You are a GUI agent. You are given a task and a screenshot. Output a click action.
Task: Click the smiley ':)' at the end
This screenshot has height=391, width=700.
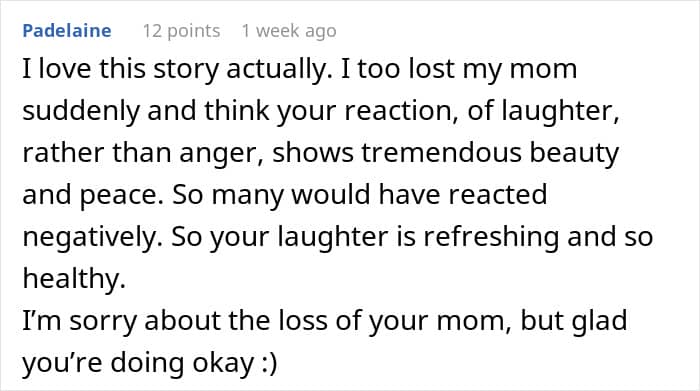pyautogui.click(x=269, y=363)
